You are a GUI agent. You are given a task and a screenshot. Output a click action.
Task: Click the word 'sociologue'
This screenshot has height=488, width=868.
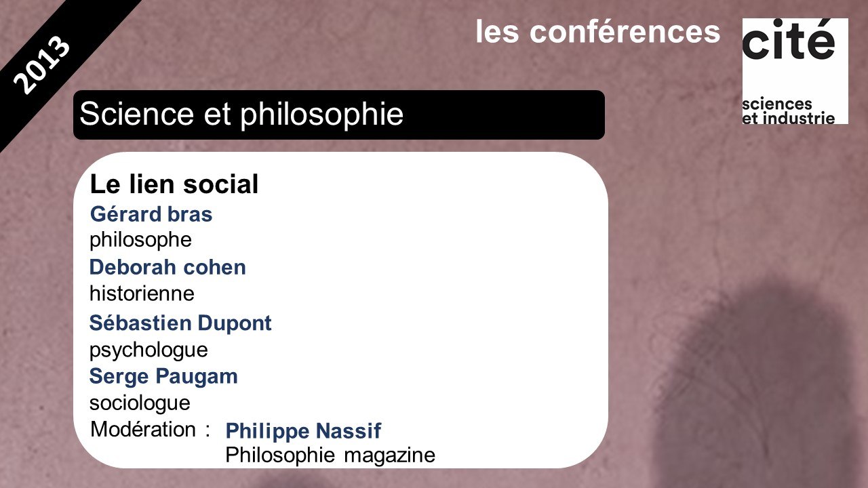(140, 403)
